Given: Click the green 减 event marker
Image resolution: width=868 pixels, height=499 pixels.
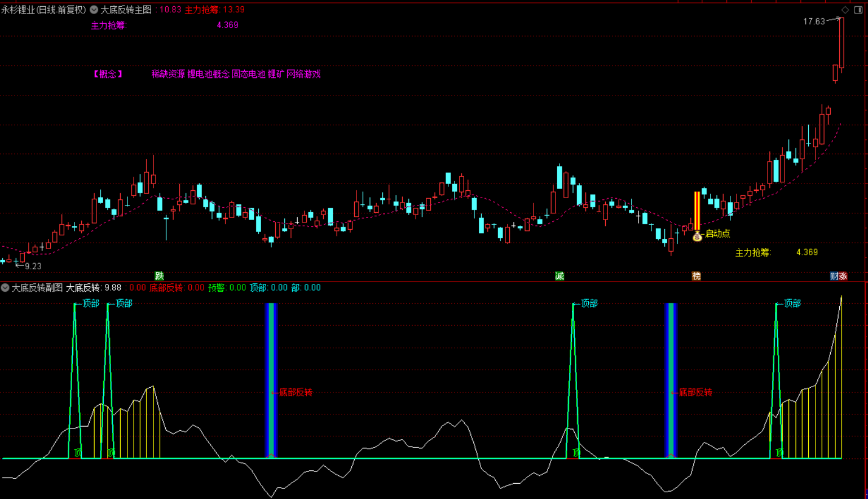Looking at the screenshot, I should pos(559,276).
